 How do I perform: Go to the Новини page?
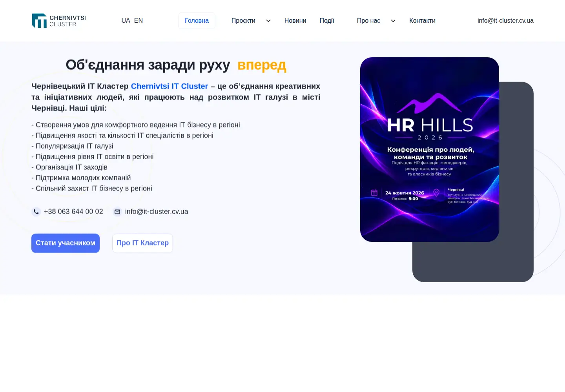[x=295, y=21]
